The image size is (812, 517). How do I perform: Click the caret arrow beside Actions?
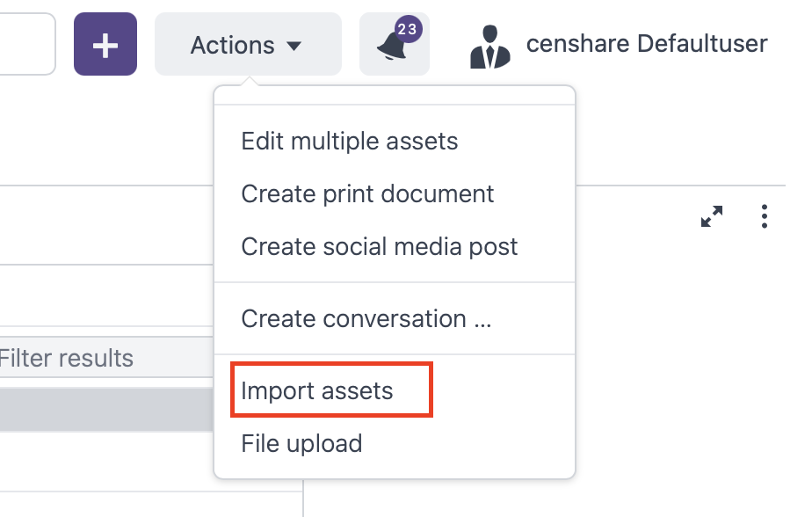(x=294, y=46)
